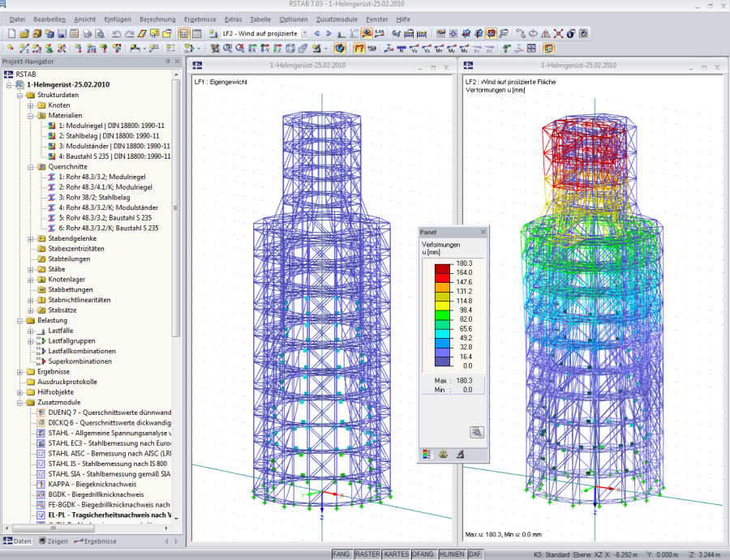Click the save (floppy disk) icon
This screenshot has width=730, height=560.
pyautogui.click(x=62, y=33)
